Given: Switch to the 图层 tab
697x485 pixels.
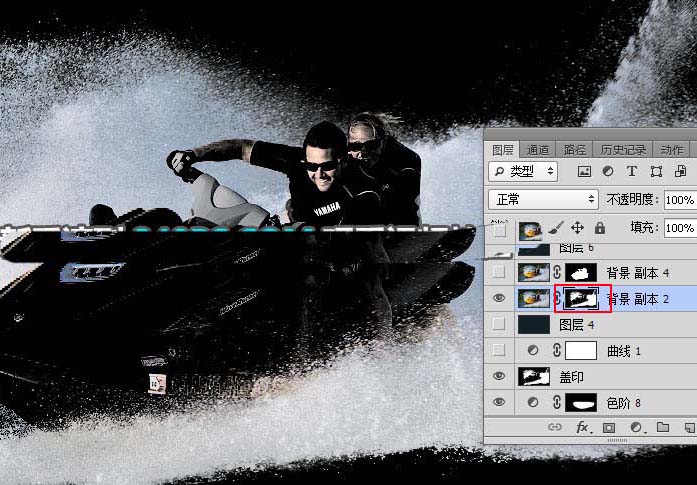Looking at the screenshot, I should point(502,150).
